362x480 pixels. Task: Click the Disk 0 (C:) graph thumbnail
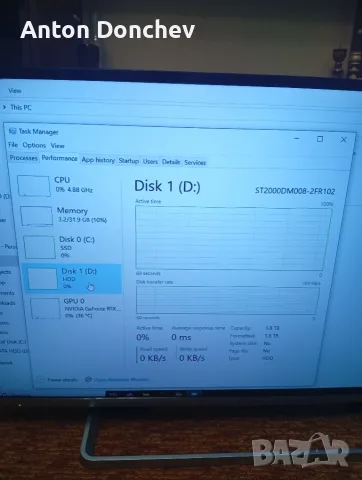point(40,247)
